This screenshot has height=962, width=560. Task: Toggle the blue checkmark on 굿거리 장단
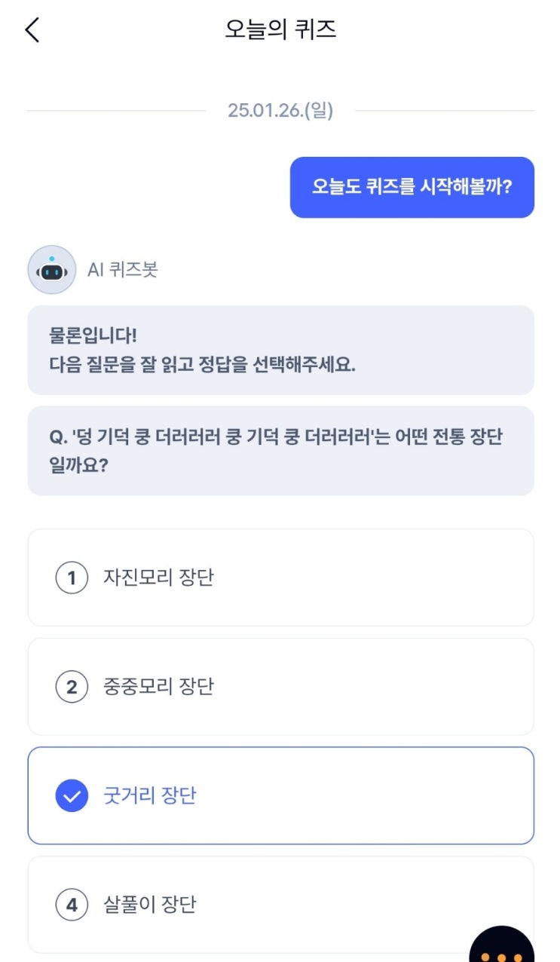click(72, 795)
